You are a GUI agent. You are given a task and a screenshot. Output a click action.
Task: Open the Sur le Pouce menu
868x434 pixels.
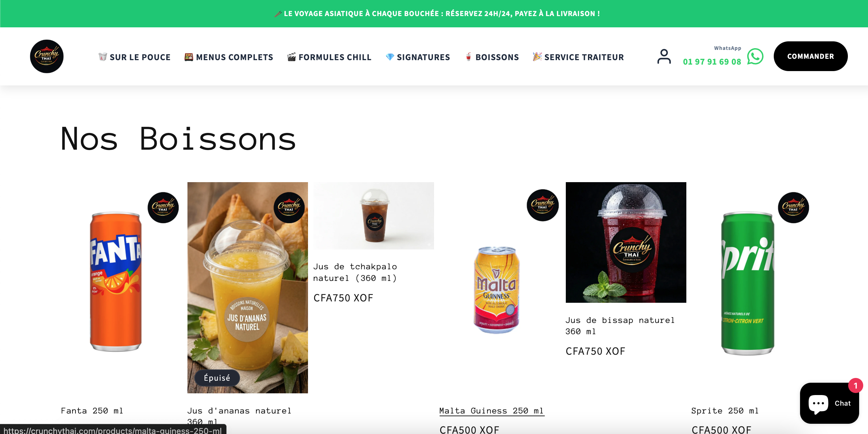point(134,57)
